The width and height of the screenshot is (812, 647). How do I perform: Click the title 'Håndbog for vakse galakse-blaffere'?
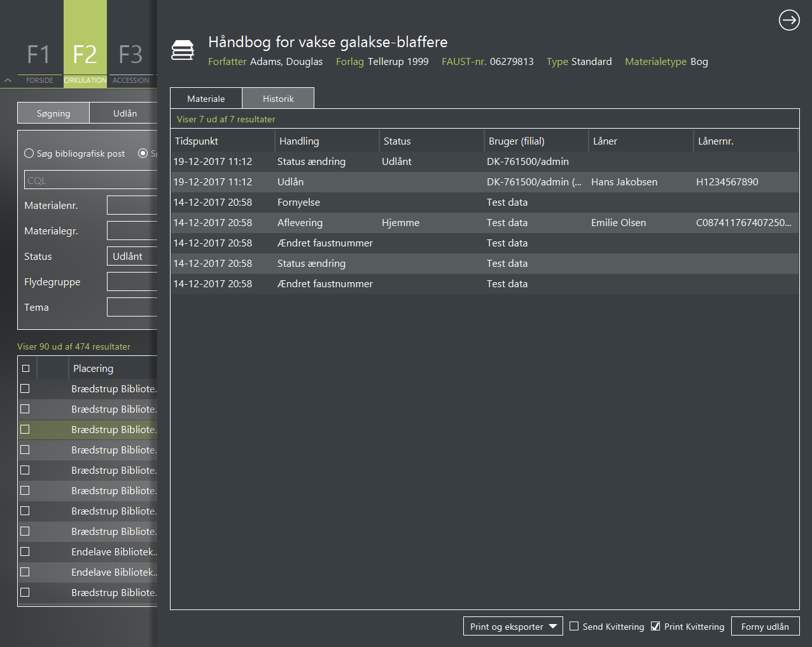328,42
